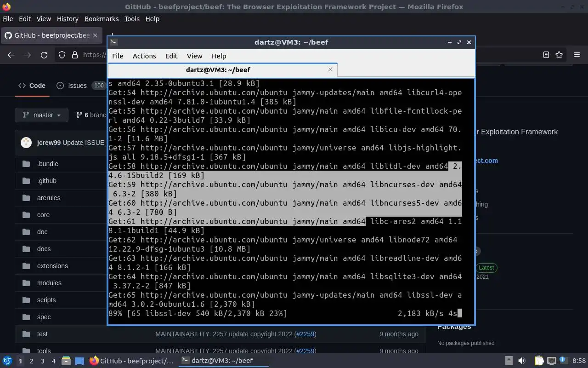Close the dartz@VM3 terminal tab
The height and width of the screenshot is (368, 588).
[330, 69]
